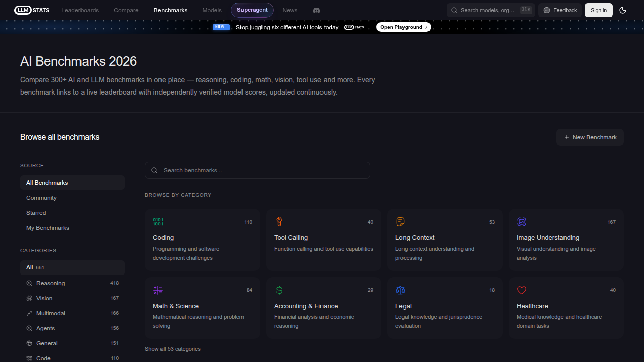This screenshot has width=644, height=362.
Task: Open the Compare nav item
Action: 126,10
